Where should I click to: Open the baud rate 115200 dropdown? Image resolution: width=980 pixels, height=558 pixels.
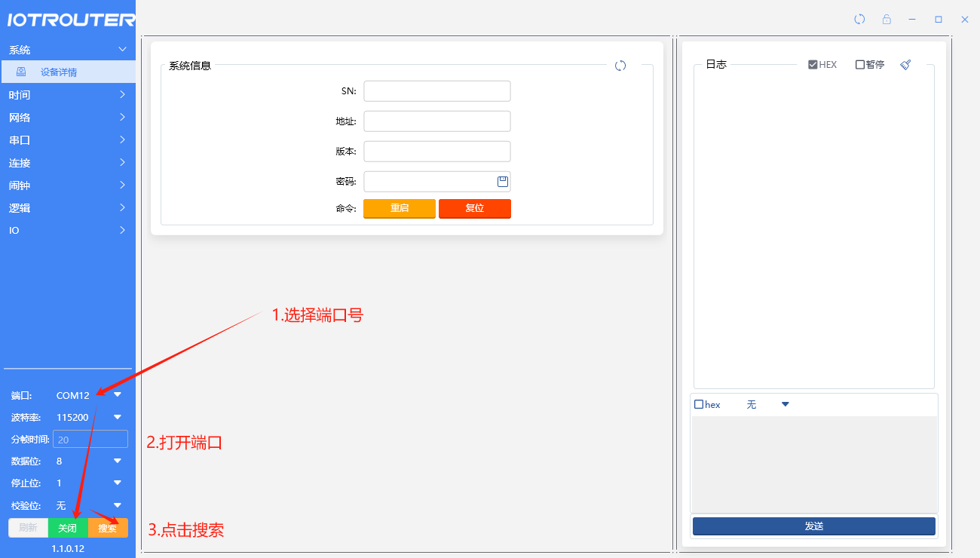pyautogui.click(x=118, y=417)
